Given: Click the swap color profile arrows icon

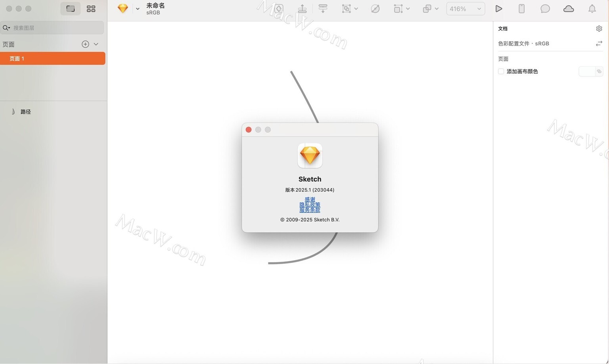Looking at the screenshot, I should [x=599, y=44].
